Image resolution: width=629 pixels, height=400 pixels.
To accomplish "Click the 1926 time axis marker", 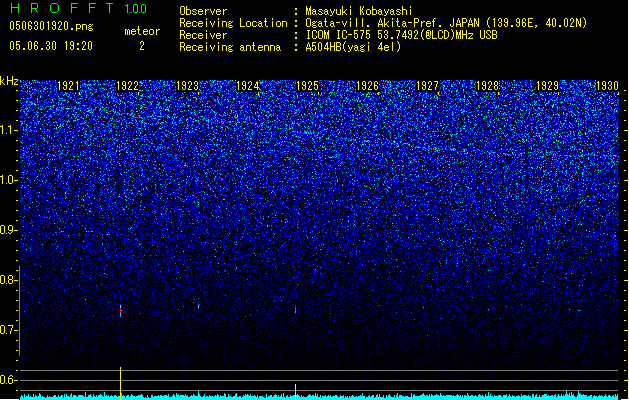I will point(367,86).
